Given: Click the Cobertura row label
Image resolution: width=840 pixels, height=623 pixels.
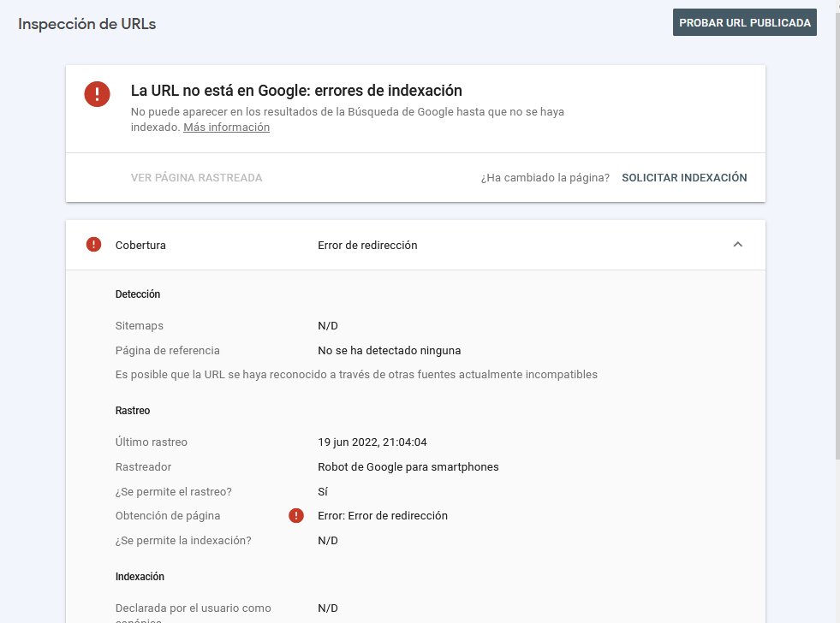Looking at the screenshot, I should 140,245.
